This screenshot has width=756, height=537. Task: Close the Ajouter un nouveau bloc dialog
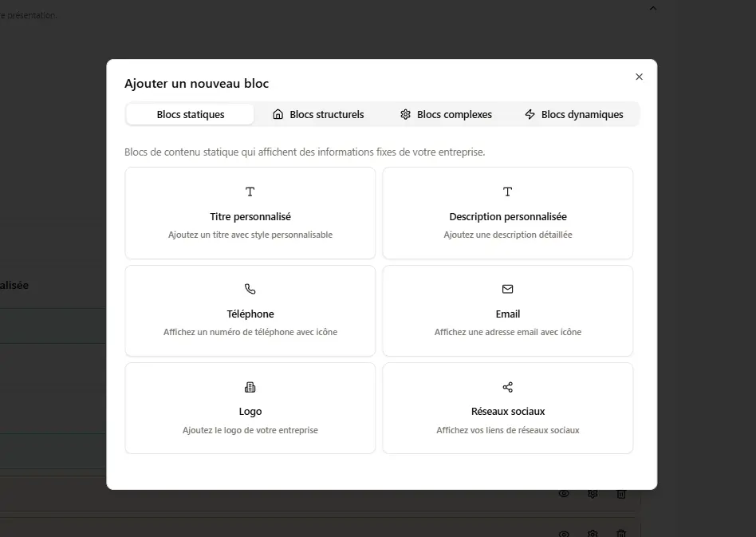pos(639,77)
